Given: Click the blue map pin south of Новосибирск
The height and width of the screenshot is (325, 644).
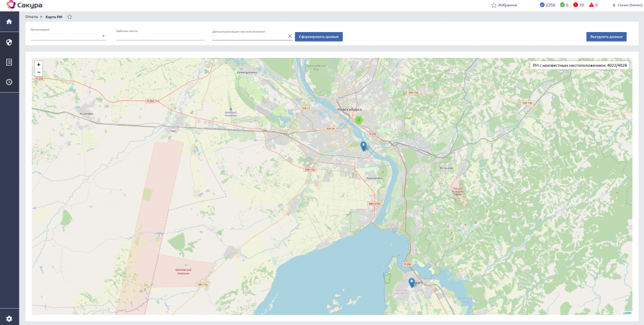Looking at the screenshot, I should (x=363, y=146).
